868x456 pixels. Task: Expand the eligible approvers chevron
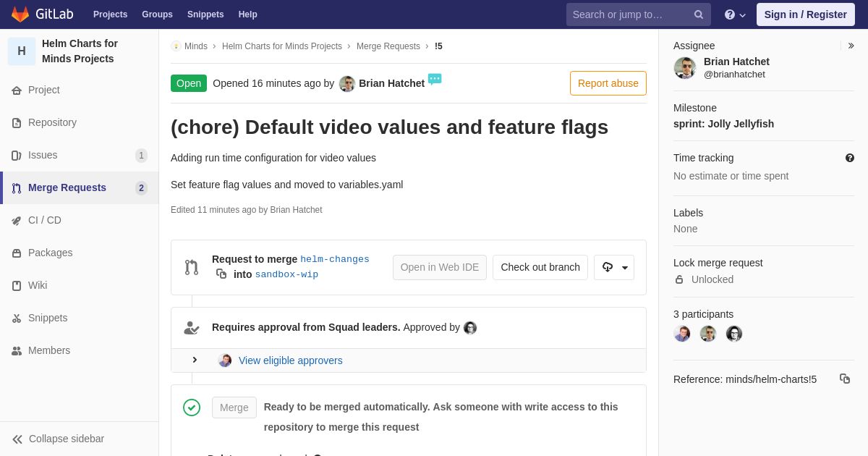(x=195, y=360)
